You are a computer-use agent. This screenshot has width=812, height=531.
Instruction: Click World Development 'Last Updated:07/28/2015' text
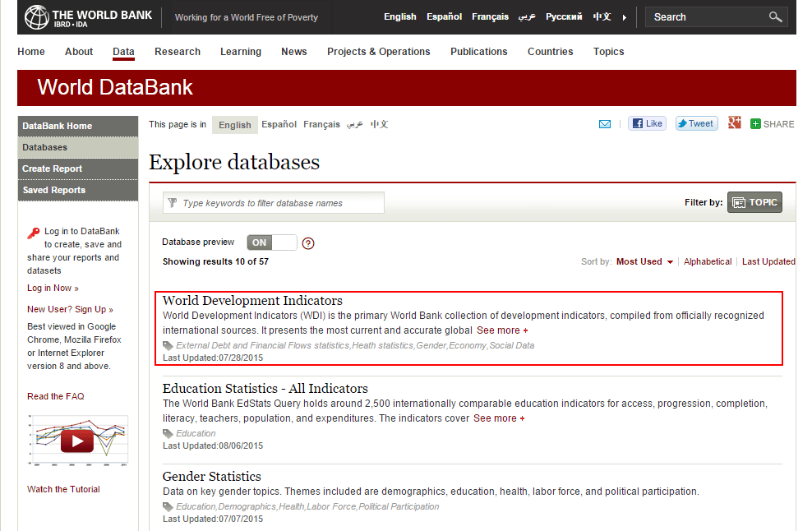(213, 358)
